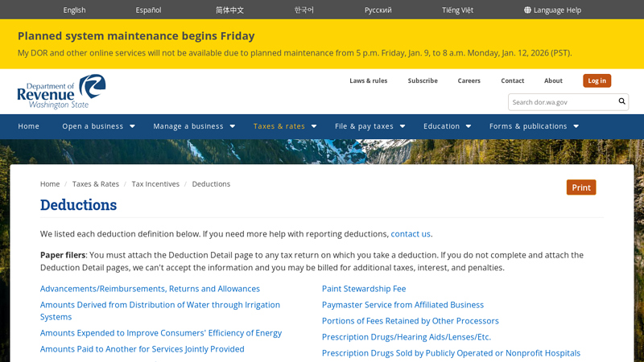Click the search magnifier icon
The image size is (644, 362).
621,102
